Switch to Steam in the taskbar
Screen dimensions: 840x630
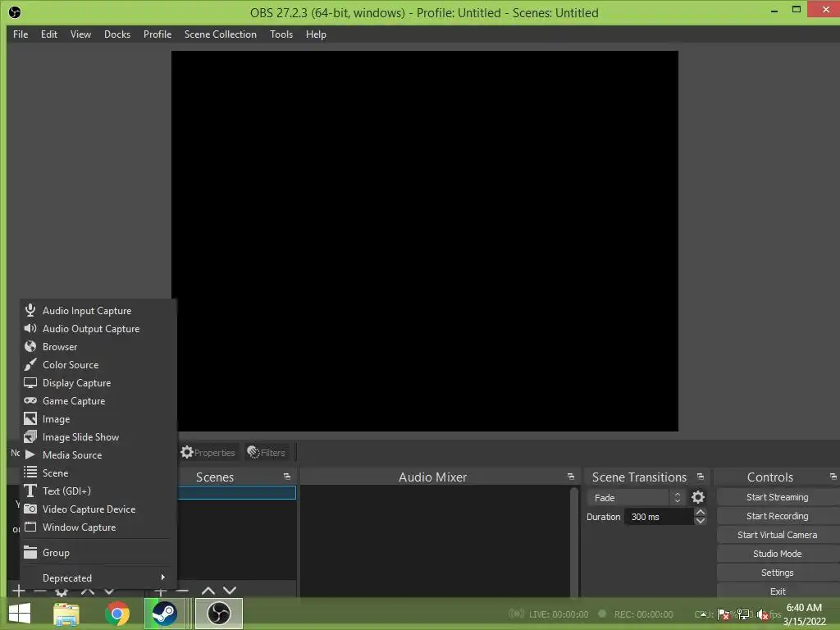(x=164, y=614)
